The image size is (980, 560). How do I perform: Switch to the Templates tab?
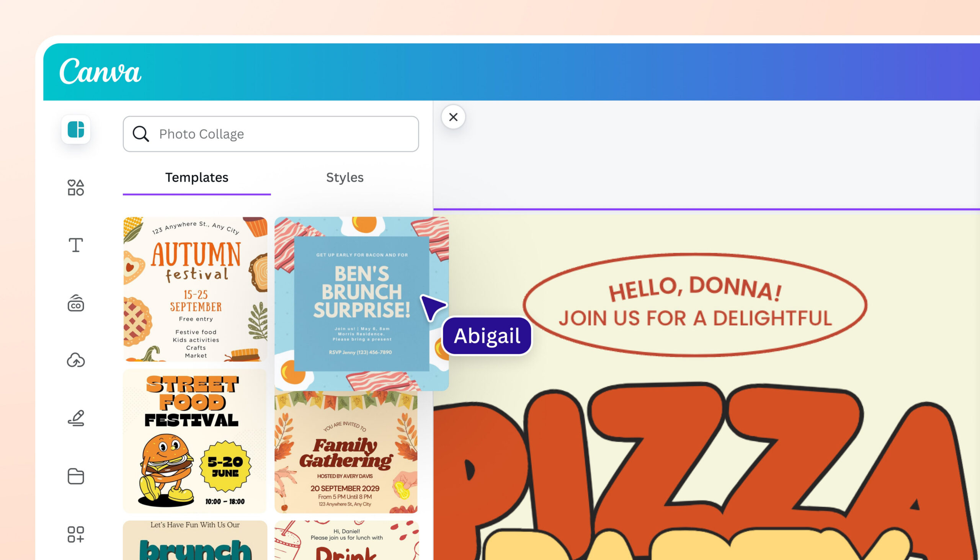pyautogui.click(x=196, y=178)
